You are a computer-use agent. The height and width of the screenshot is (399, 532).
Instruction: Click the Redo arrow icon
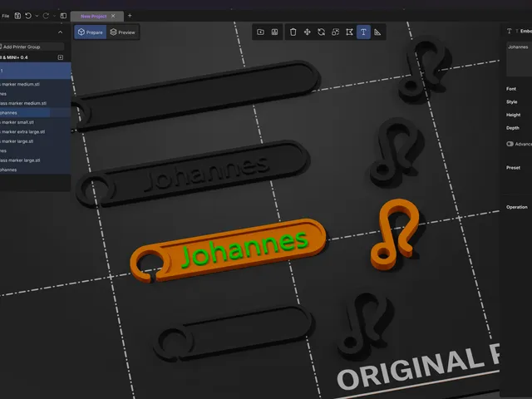click(x=46, y=16)
